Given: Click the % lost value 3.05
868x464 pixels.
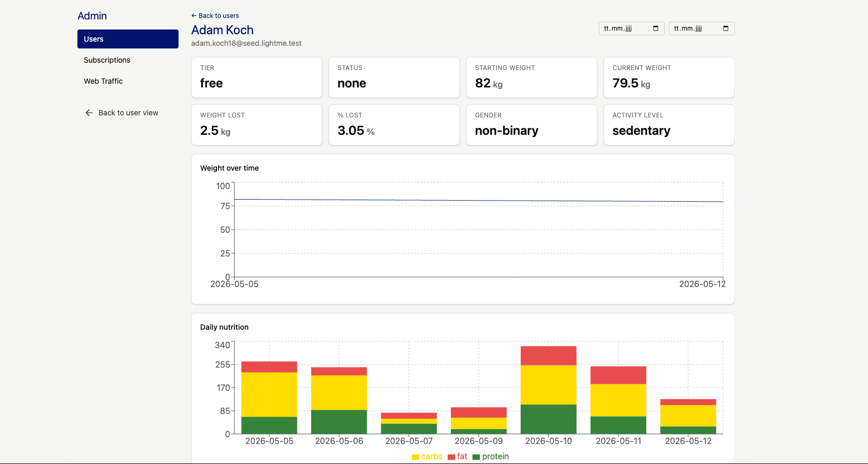Looking at the screenshot, I should 356,131.
